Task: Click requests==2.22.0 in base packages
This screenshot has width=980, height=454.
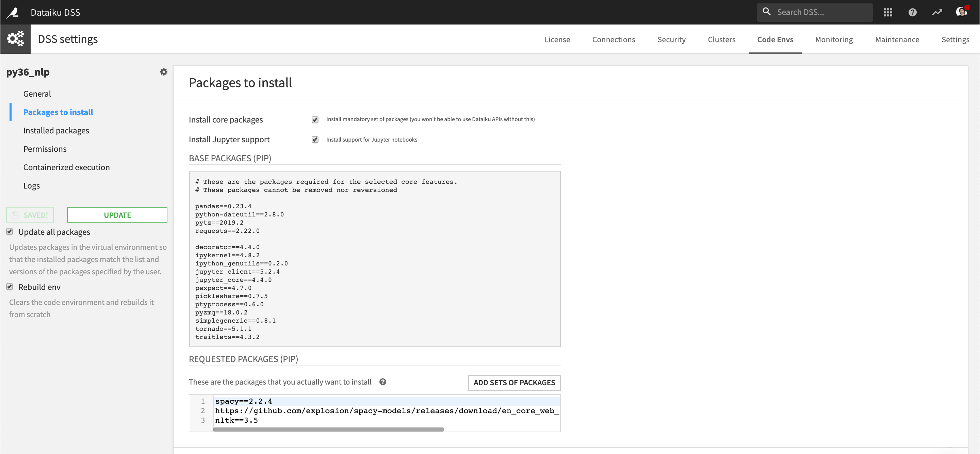Action: point(227,231)
